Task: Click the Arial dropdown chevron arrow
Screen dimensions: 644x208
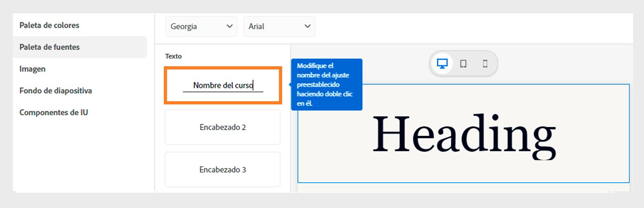Action: click(308, 27)
